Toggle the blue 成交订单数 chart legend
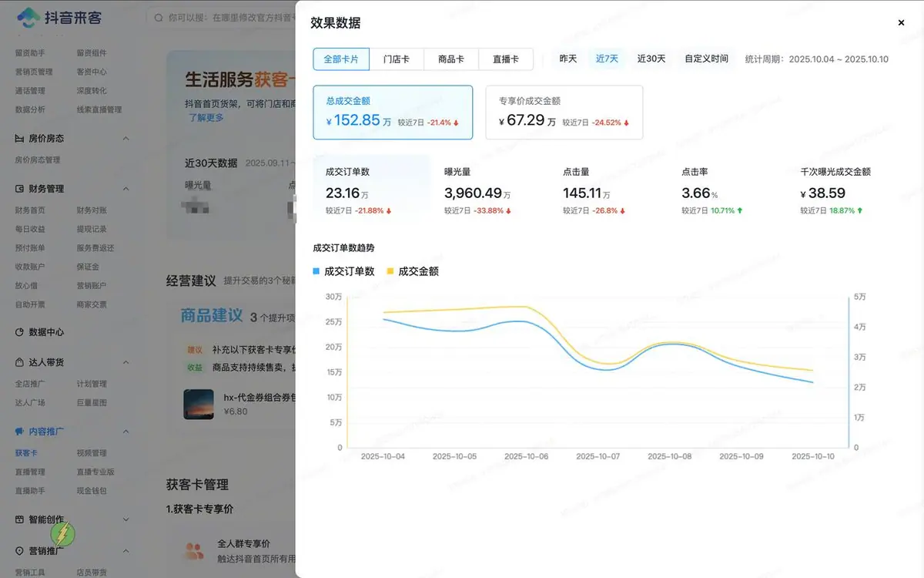 click(x=344, y=271)
